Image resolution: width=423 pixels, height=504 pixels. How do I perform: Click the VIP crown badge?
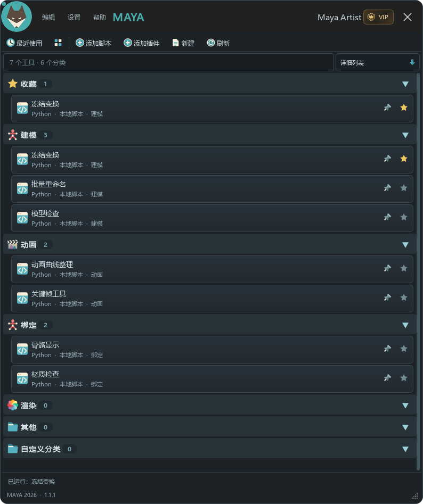point(378,17)
